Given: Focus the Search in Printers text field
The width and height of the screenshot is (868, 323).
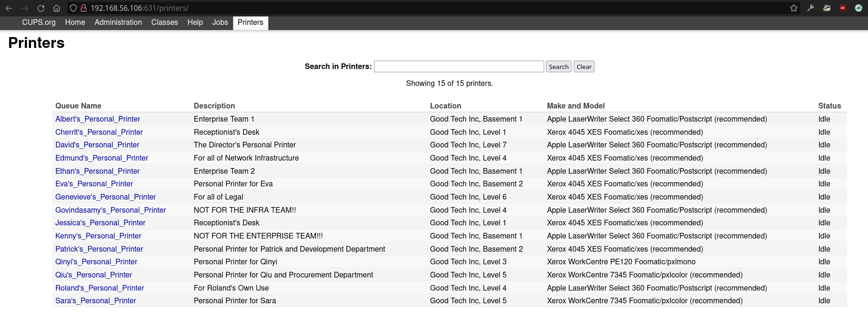Looking at the screenshot, I should tap(459, 67).
